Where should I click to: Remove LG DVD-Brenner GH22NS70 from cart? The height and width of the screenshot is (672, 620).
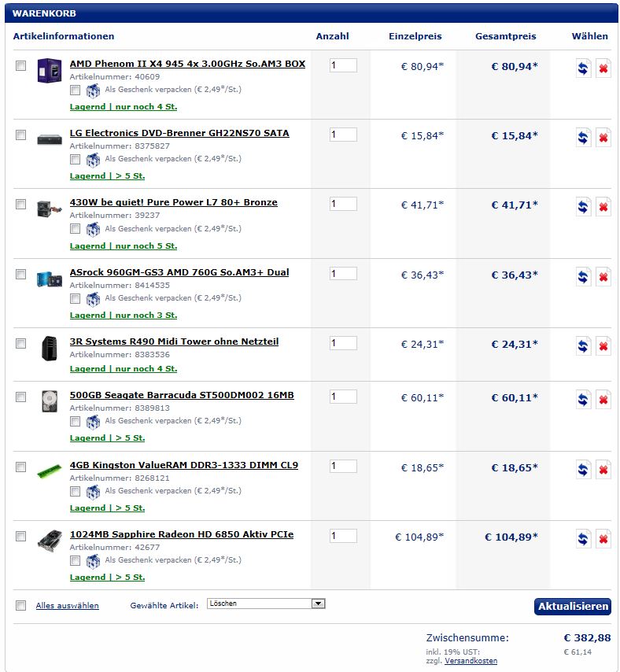pyautogui.click(x=603, y=138)
